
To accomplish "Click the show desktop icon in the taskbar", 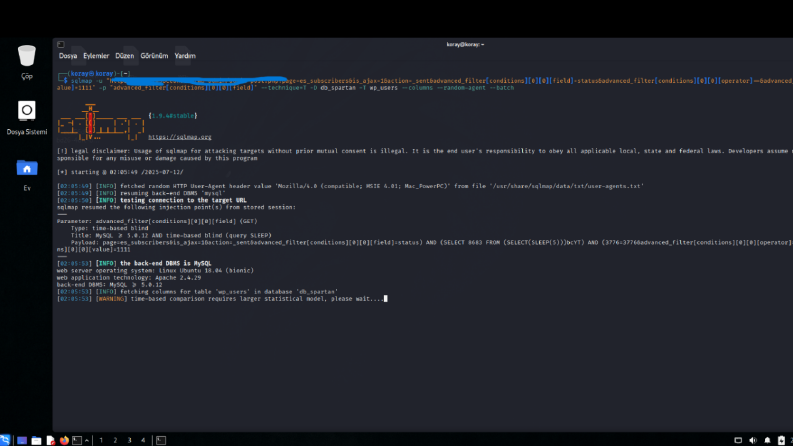I will (x=22, y=440).
